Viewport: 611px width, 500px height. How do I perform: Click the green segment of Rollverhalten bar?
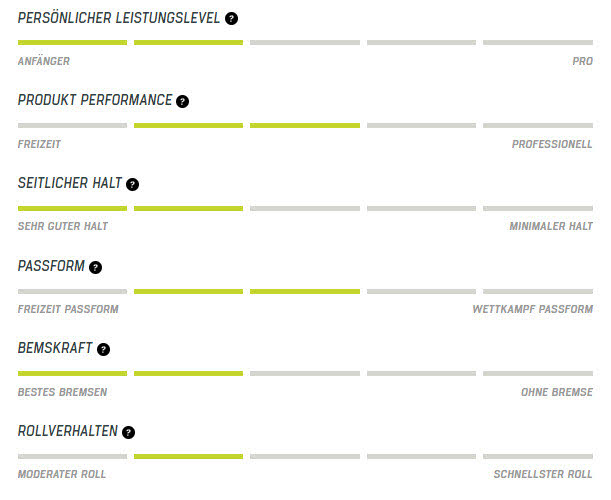[x=188, y=456]
